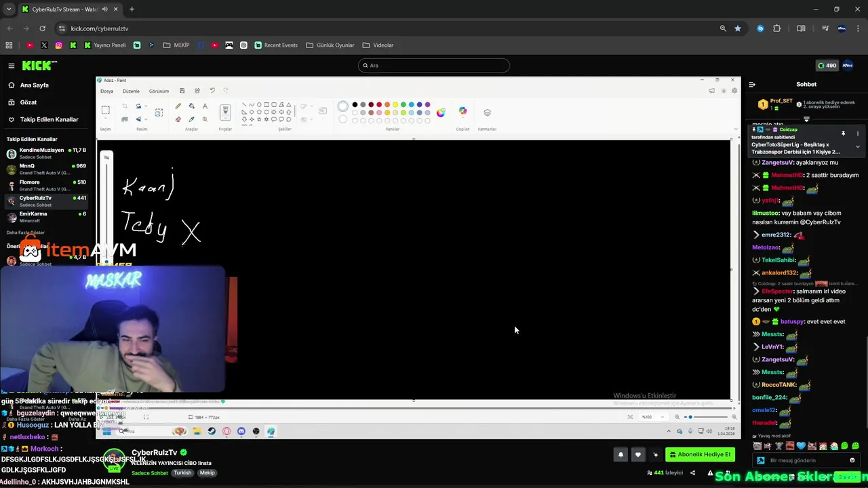This screenshot has width=868, height=488.
Task: Click the notification bell under the stream
Action: (x=620, y=455)
